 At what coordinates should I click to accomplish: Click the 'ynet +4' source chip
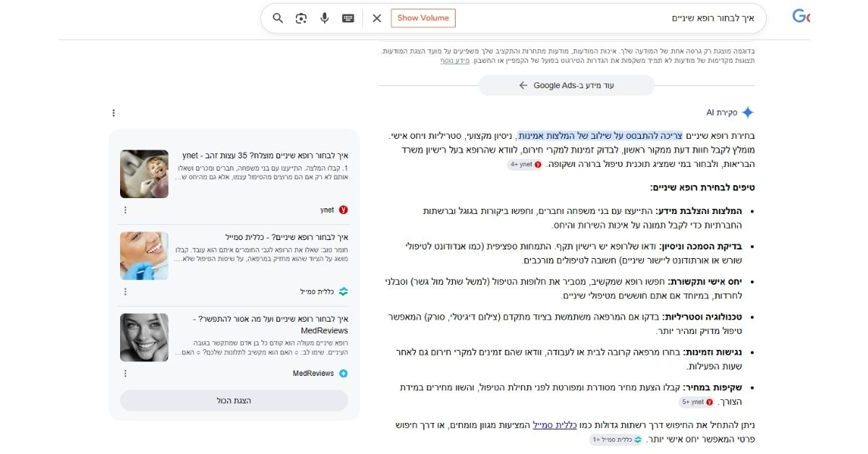pyautogui.click(x=524, y=164)
